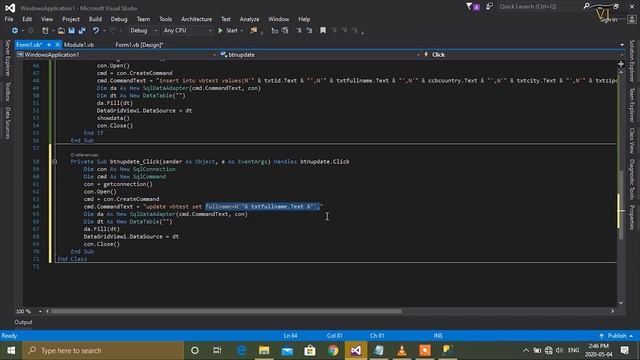This screenshot has width=640, height=360.
Task: Open the Architecture menu
Action: [x=196, y=19]
